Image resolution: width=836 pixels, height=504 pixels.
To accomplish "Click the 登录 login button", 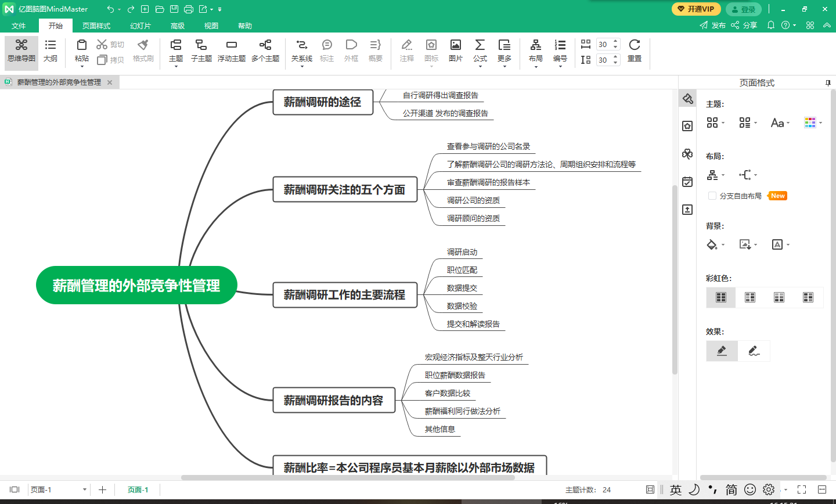I will (x=744, y=9).
